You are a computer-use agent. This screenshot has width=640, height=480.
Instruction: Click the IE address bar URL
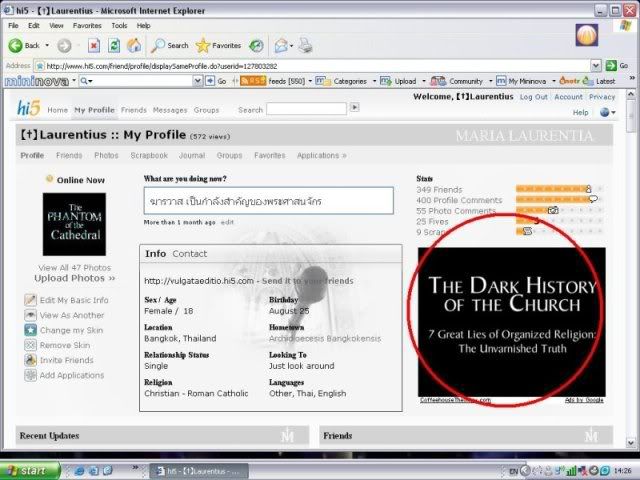(162, 66)
